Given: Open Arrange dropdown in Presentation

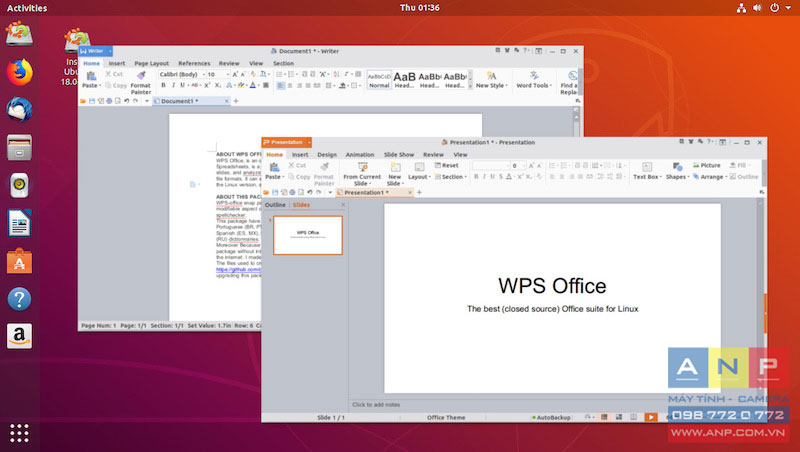Looking at the screenshot, I should click(710, 177).
